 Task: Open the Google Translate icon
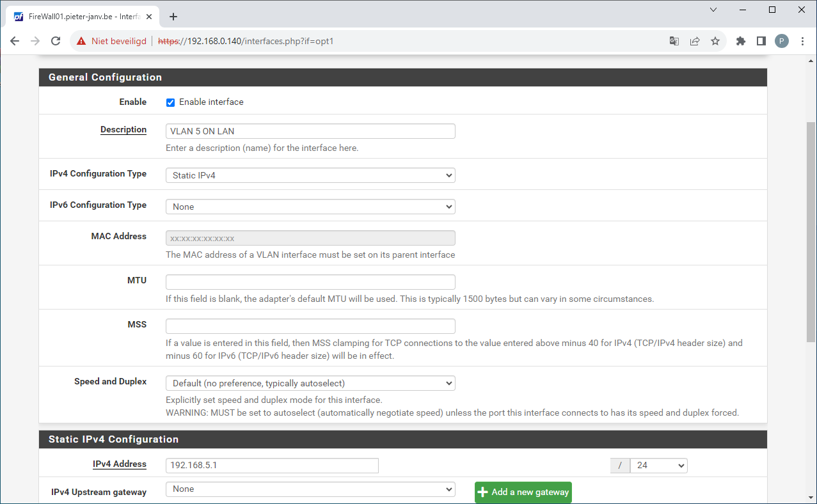point(674,40)
